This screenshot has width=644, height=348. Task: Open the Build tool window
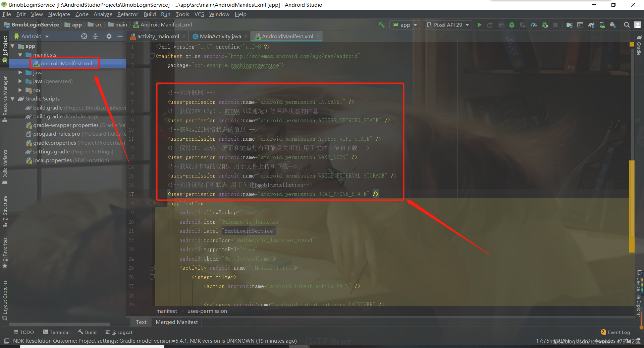[x=88, y=332]
